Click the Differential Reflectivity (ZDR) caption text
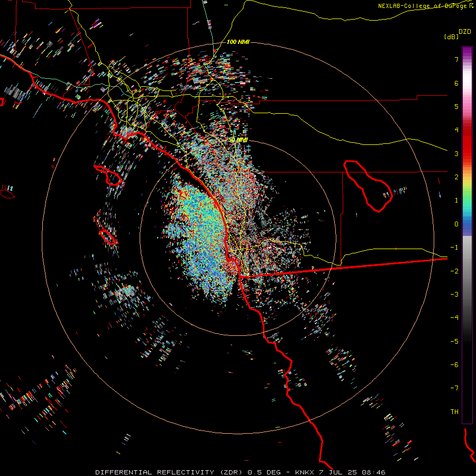 241,472
